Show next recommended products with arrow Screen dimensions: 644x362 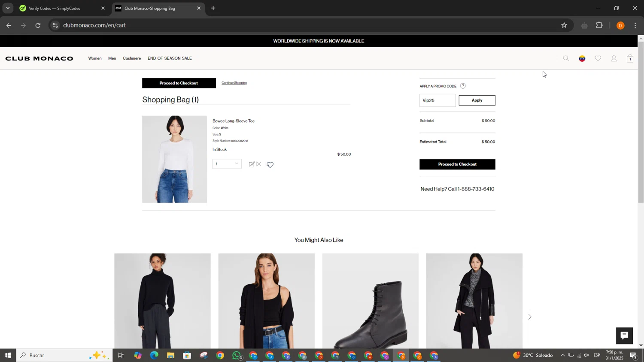pos(530,317)
